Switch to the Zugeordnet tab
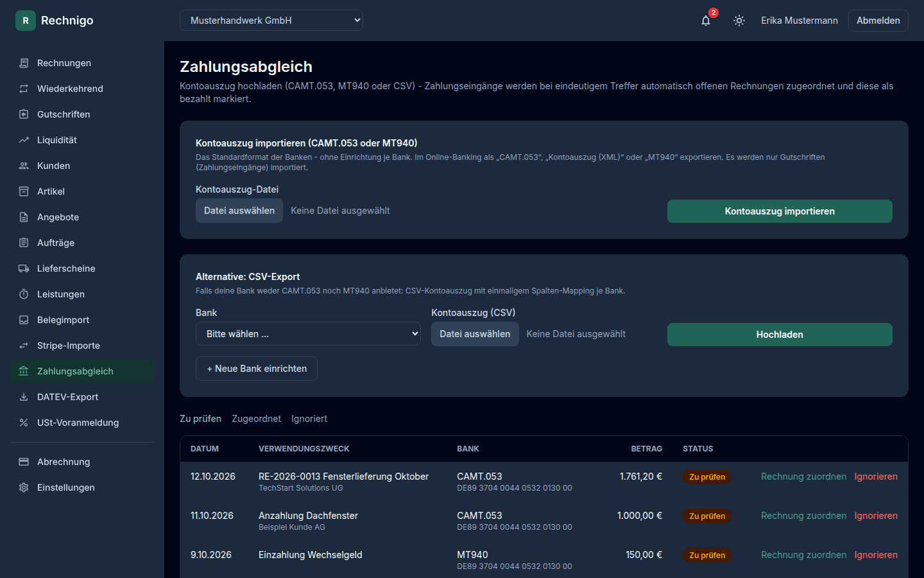 click(x=256, y=419)
